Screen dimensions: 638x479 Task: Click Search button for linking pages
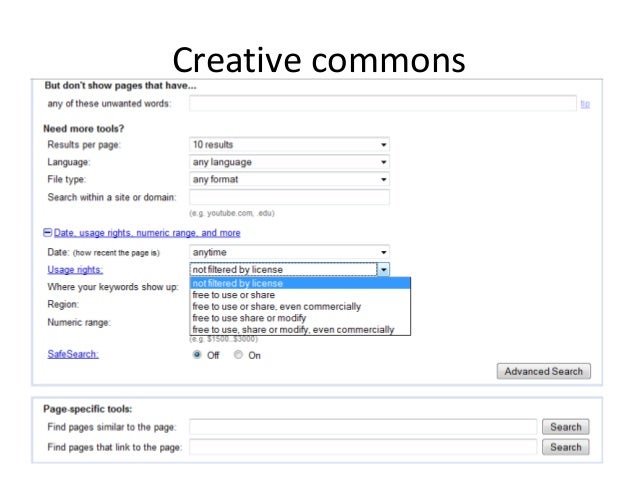(566, 447)
